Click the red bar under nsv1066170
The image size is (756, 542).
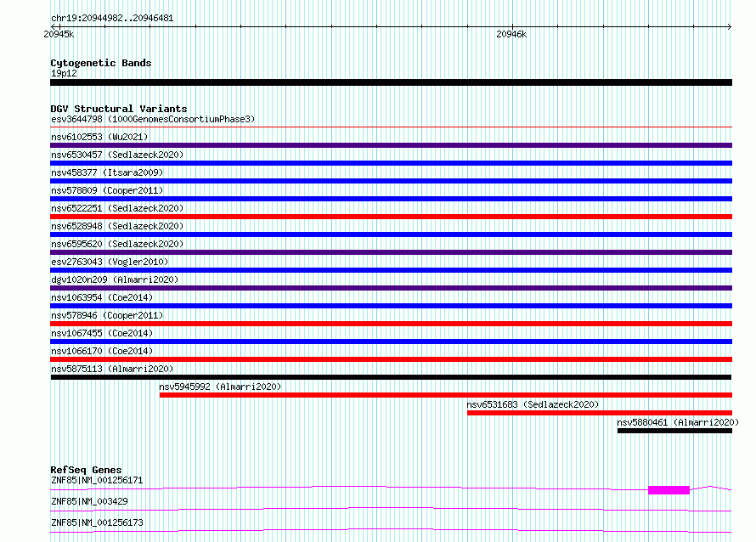click(391, 359)
